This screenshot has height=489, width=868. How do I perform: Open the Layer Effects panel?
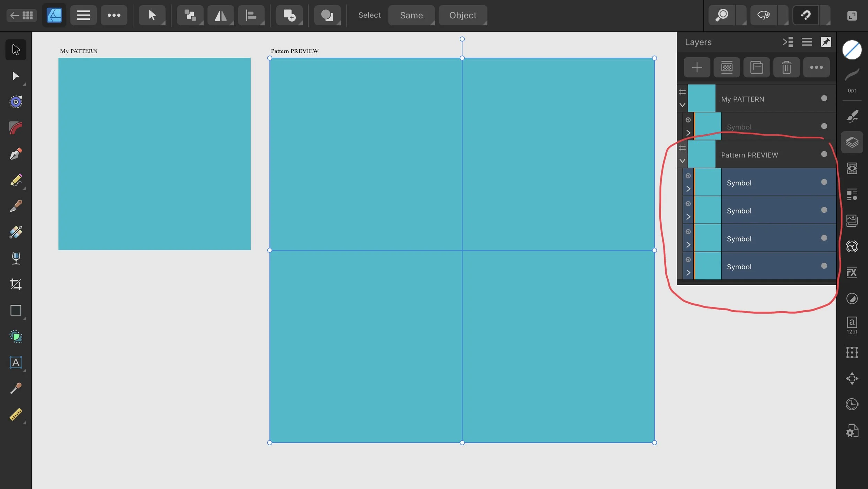click(852, 272)
